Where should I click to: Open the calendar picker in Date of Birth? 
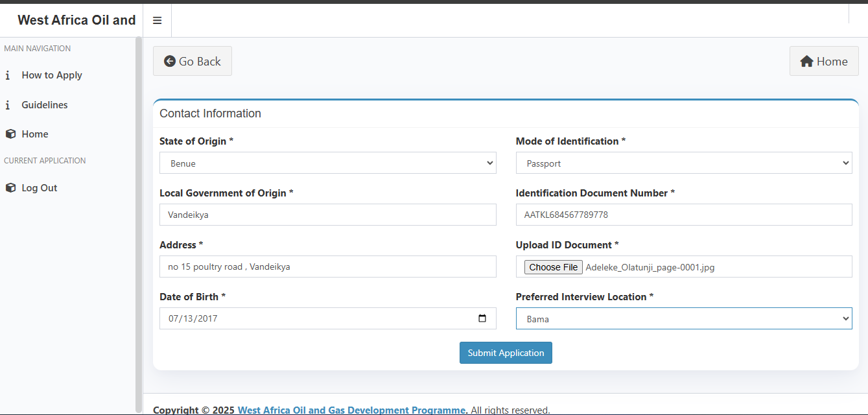pos(482,318)
